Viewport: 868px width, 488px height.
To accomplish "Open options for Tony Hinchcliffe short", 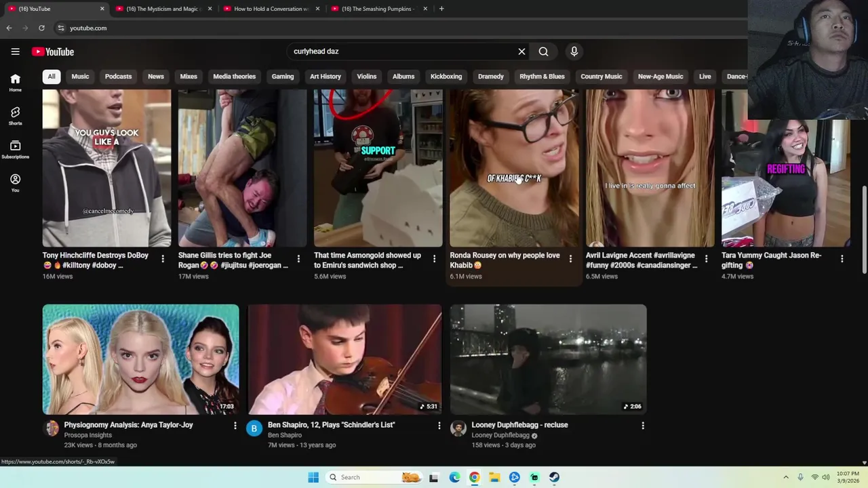I will pyautogui.click(x=163, y=259).
